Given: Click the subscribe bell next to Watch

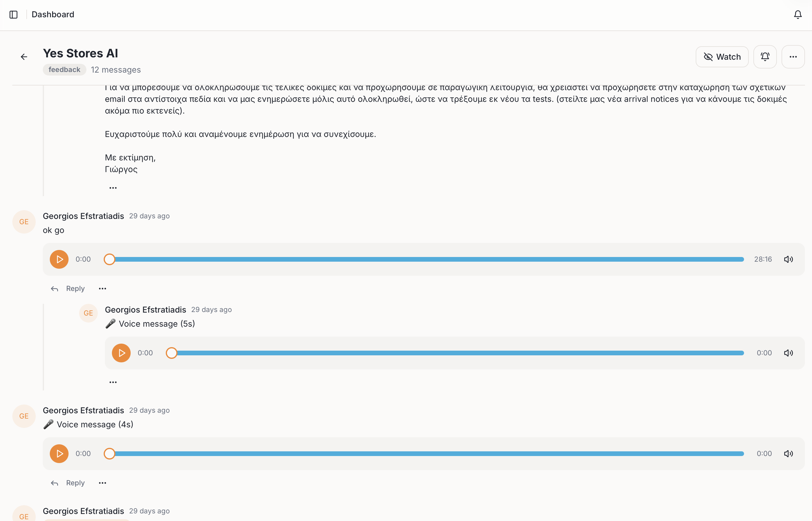Looking at the screenshot, I should (x=765, y=56).
